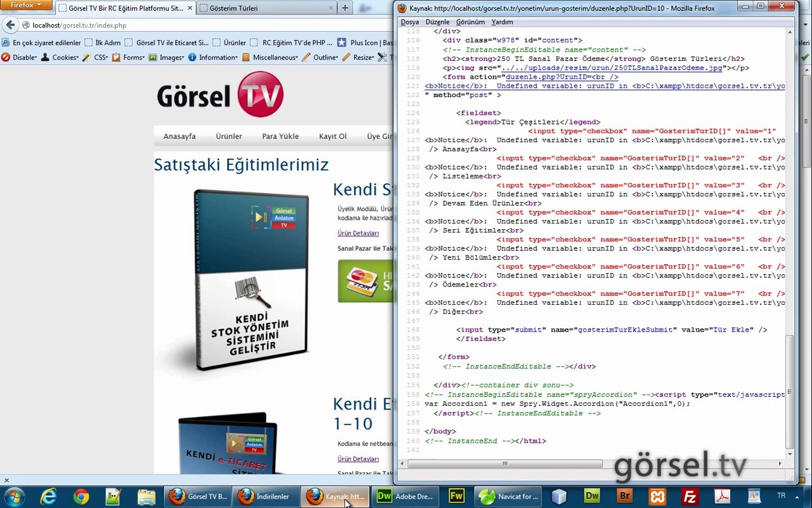812x508 pixels.
Task: Expand the Information developer toolbar menu
Action: (213, 57)
